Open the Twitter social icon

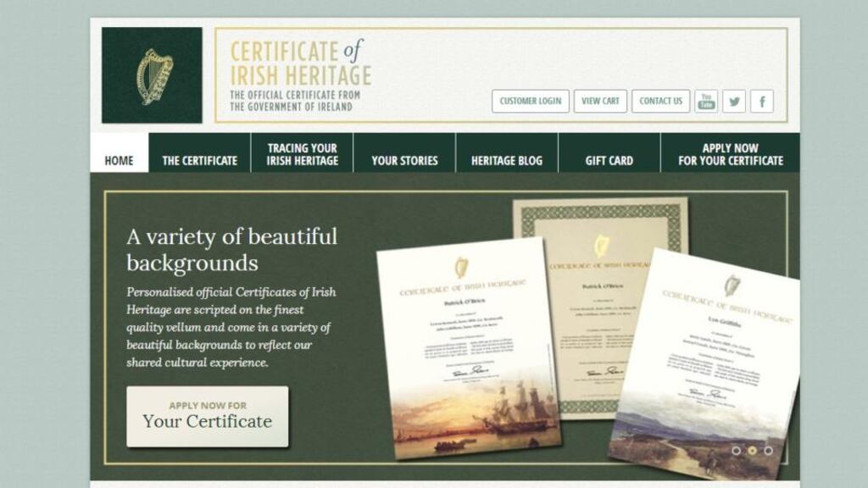tap(736, 102)
